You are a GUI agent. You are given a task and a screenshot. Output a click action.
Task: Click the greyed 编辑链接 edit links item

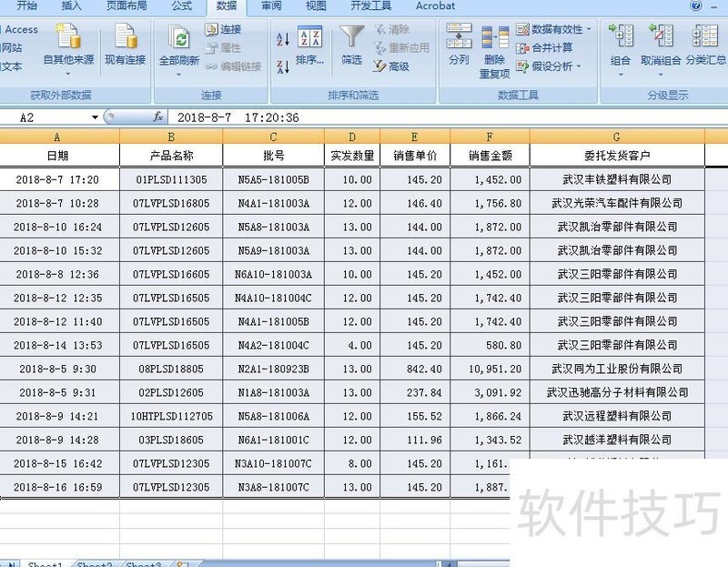[x=233, y=66]
